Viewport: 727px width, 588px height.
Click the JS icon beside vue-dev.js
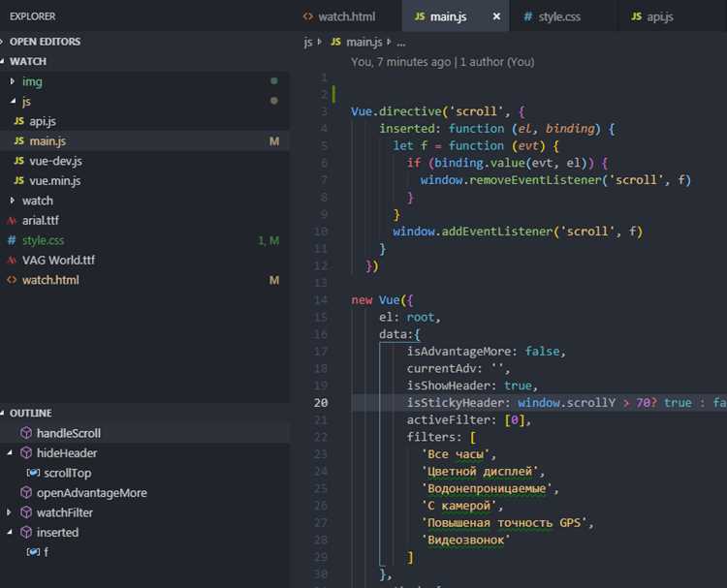[19, 161]
